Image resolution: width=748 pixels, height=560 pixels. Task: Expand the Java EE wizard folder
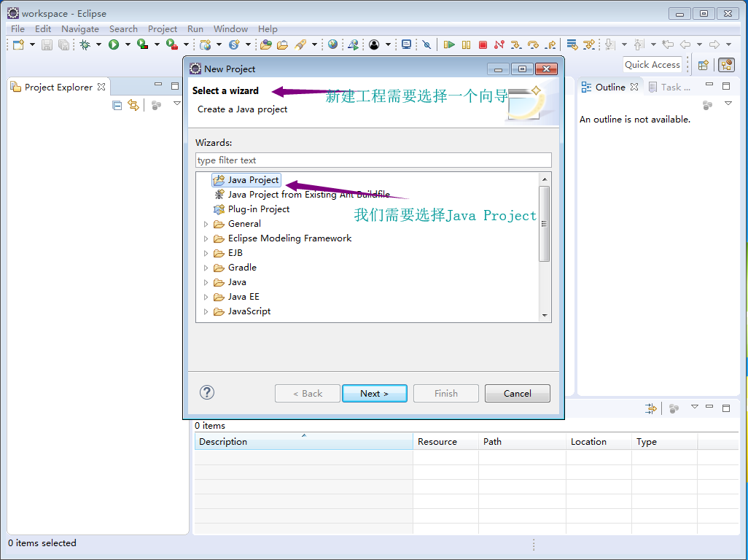click(x=206, y=297)
